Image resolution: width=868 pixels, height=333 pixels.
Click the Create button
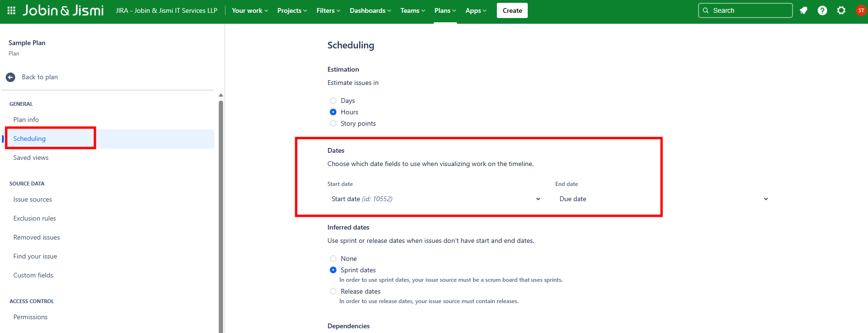pos(512,10)
